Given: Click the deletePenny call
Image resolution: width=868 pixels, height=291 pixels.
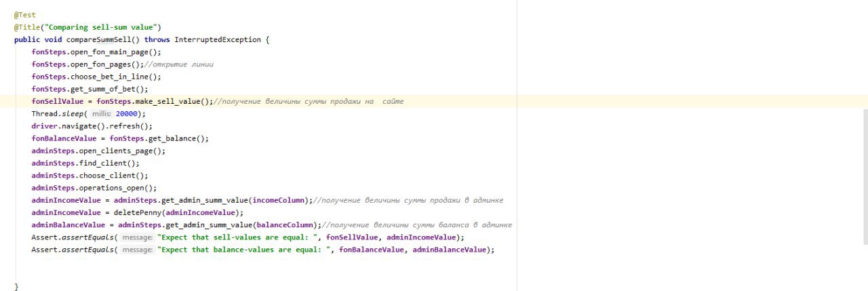Looking at the screenshot, I should pos(180,212).
